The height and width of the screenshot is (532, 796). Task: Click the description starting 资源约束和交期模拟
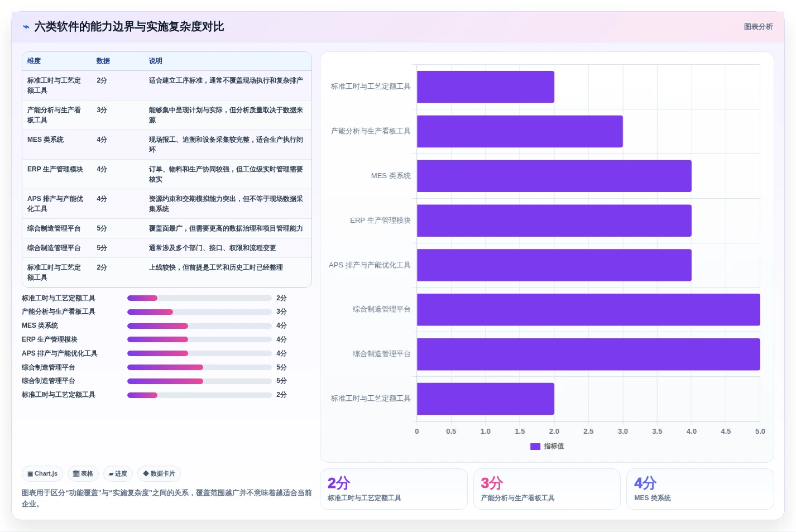226,204
